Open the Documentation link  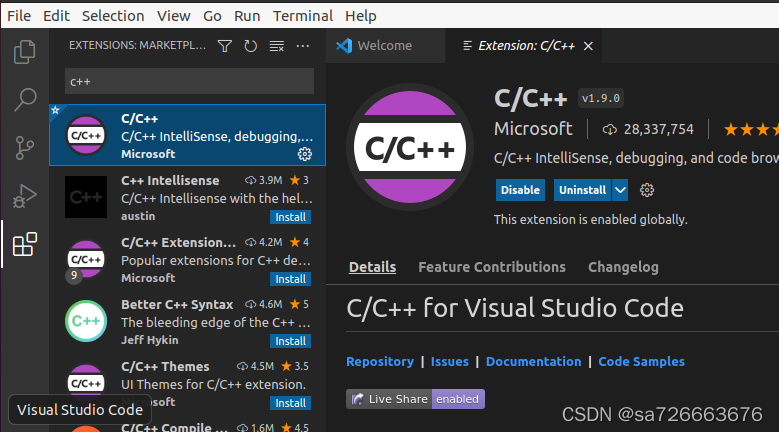[533, 361]
